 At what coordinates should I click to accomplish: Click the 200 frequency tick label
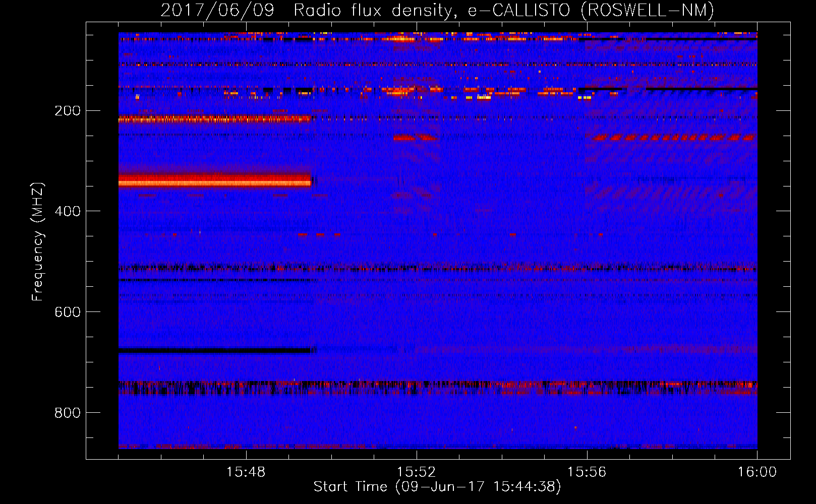68,111
